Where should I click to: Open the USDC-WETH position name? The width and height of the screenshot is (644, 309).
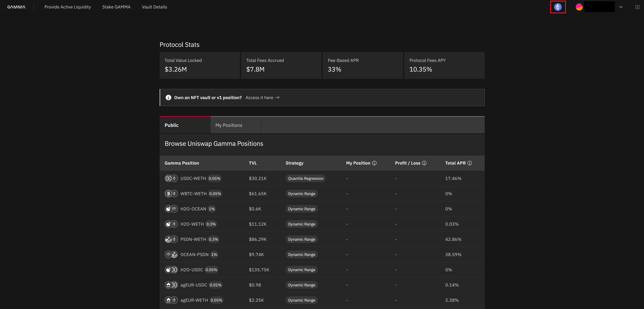[193, 178]
